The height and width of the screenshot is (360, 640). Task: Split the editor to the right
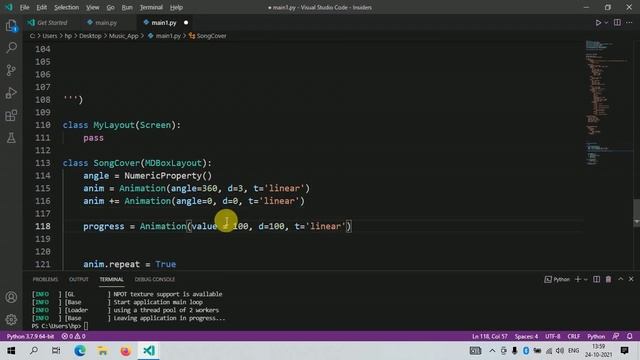click(617, 22)
